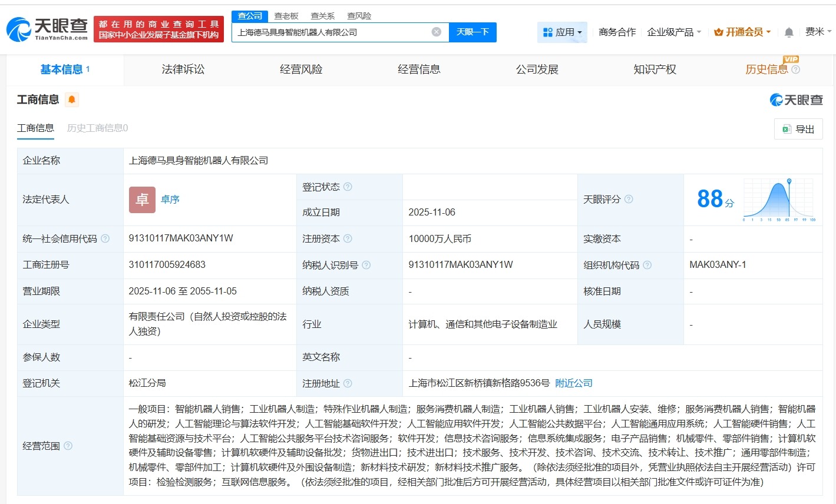Click the 天眼一下 search button

pos(472,32)
